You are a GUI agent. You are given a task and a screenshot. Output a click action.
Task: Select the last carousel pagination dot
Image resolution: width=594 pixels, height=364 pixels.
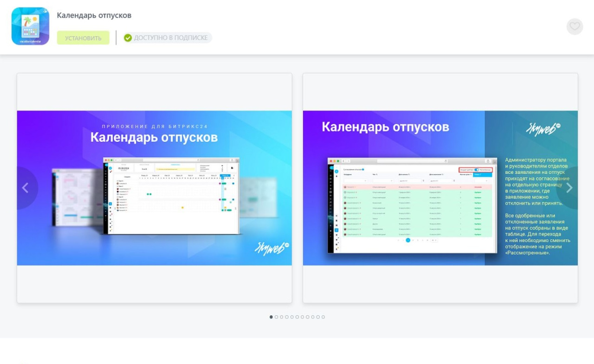(323, 317)
